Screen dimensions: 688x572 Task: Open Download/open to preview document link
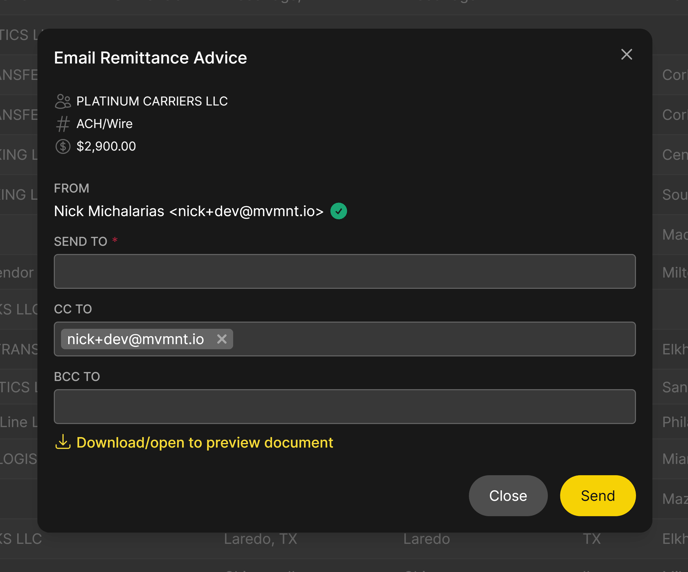pyautogui.click(x=204, y=443)
